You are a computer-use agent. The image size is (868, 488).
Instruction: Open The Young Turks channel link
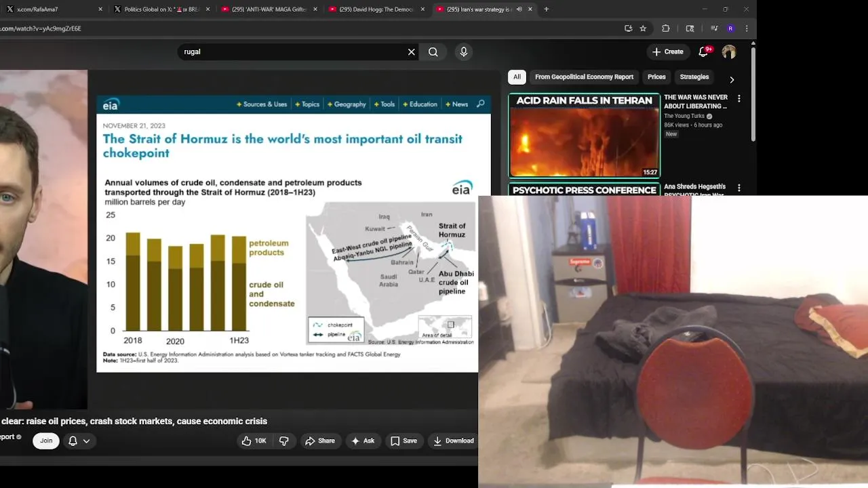[x=684, y=116]
